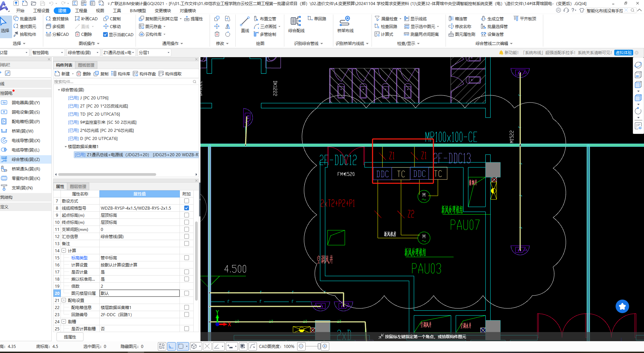Click 平齐板顶 tool

(525, 19)
